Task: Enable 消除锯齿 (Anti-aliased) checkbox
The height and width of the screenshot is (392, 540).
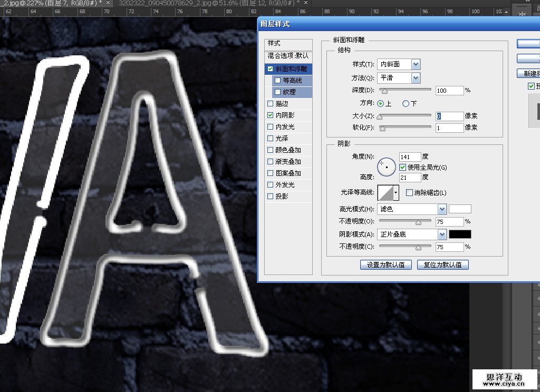Action: point(410,193)
